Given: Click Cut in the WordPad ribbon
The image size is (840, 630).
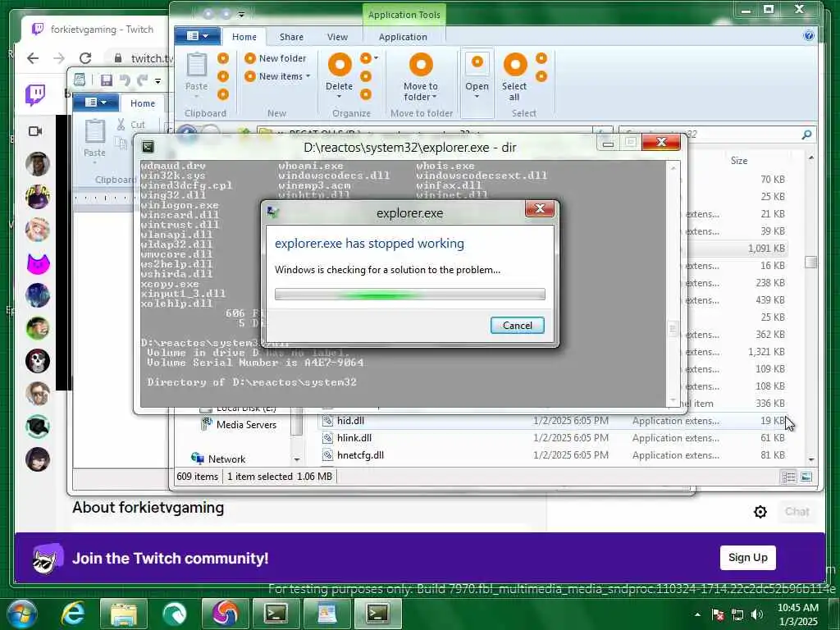Looking at the screenshot, I should (x=131, y=125).
